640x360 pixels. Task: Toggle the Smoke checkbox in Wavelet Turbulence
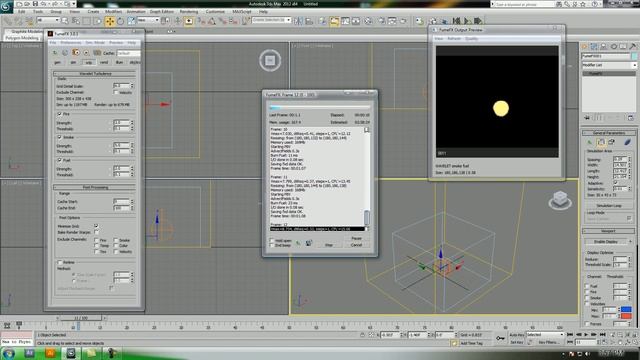pos(60,137)
